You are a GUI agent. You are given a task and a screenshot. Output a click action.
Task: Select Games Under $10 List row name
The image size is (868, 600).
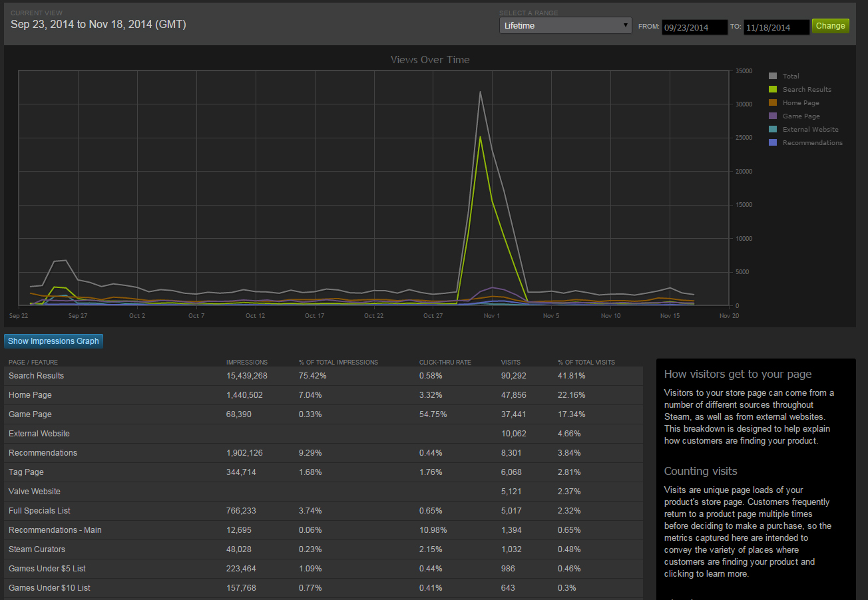[x=49, y=588]
